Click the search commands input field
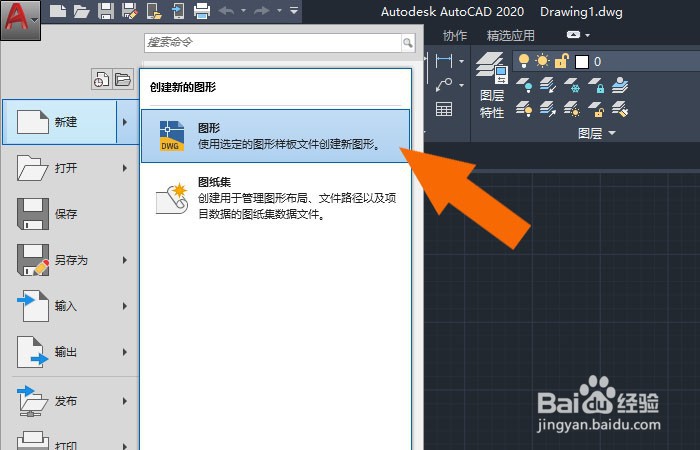Screen dimensions: 700x450 coord(273,43)
